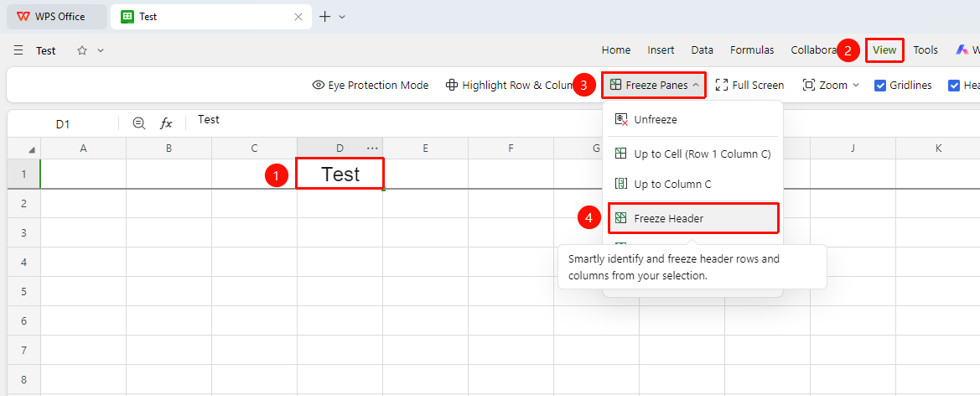Select Up to Cell (Row 1 Column C)
The image size is (980, 396).
(x=692, y=154)
